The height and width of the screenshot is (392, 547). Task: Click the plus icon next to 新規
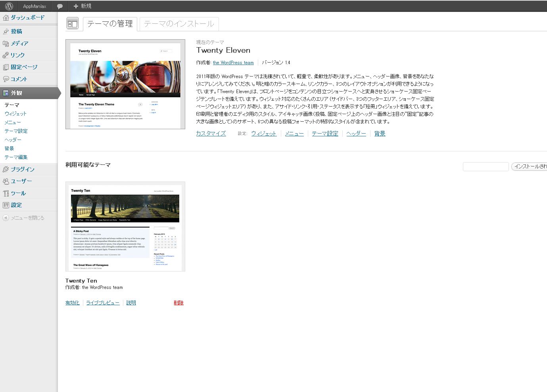76,6
